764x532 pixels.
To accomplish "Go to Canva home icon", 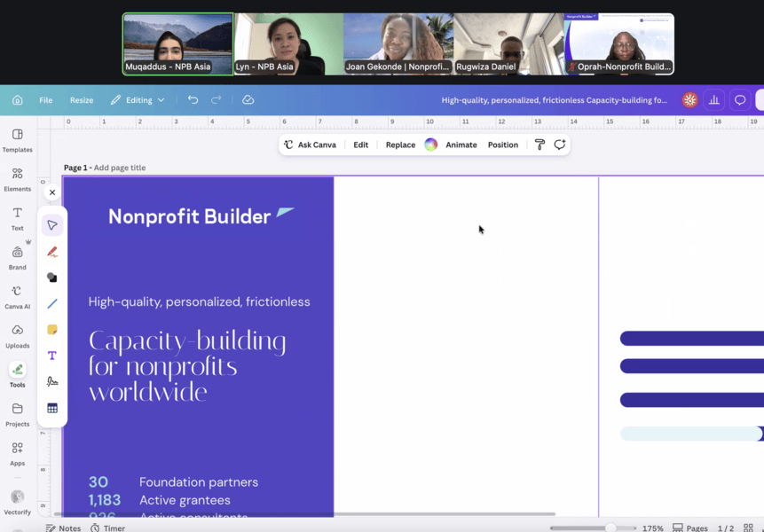I will [x=18, y=100].
